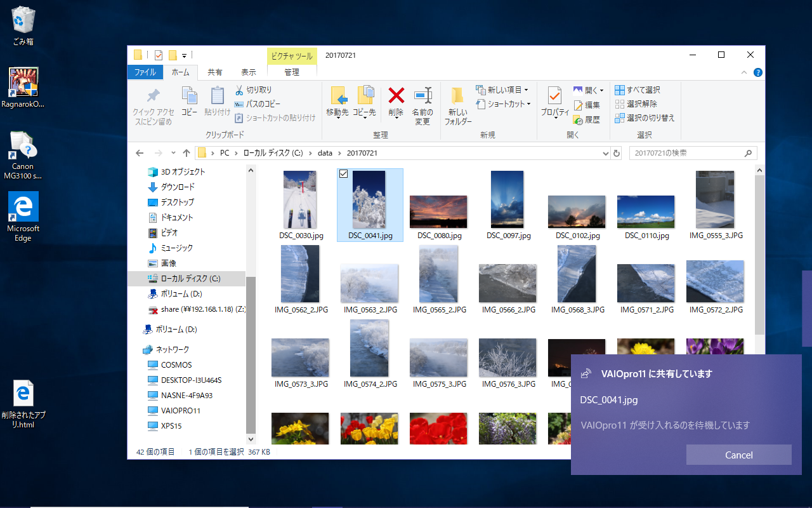The height and width of the screenshot is (508, 812).
Task: Select the DSC_0110.jpg thumbnail
Action: [646, 217]
